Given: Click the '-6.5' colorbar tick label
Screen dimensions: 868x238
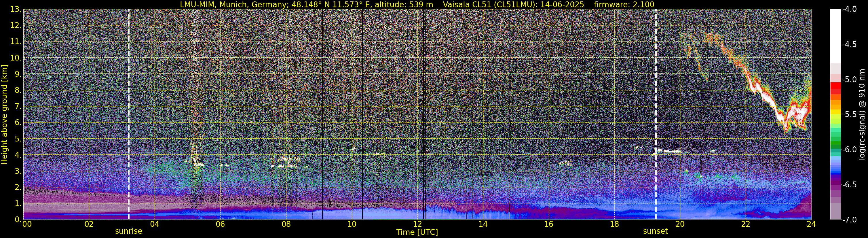Looking at the screenshot, I should (x=850, y=184).
